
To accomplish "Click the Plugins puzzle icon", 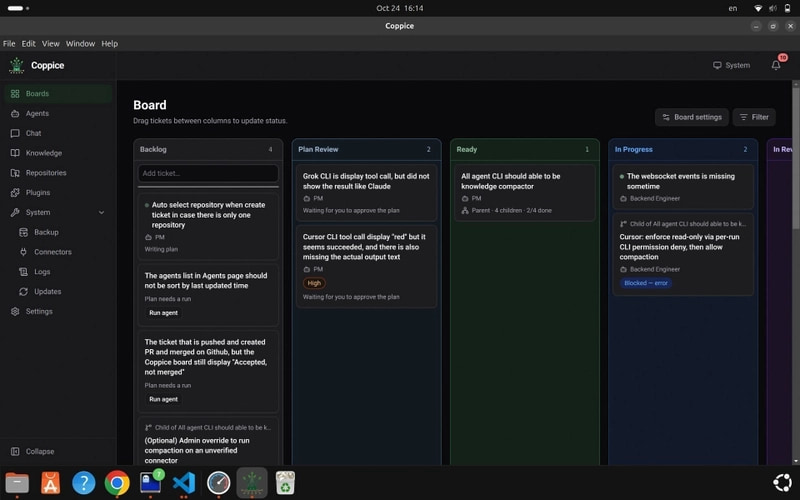I will coord(15,193).
